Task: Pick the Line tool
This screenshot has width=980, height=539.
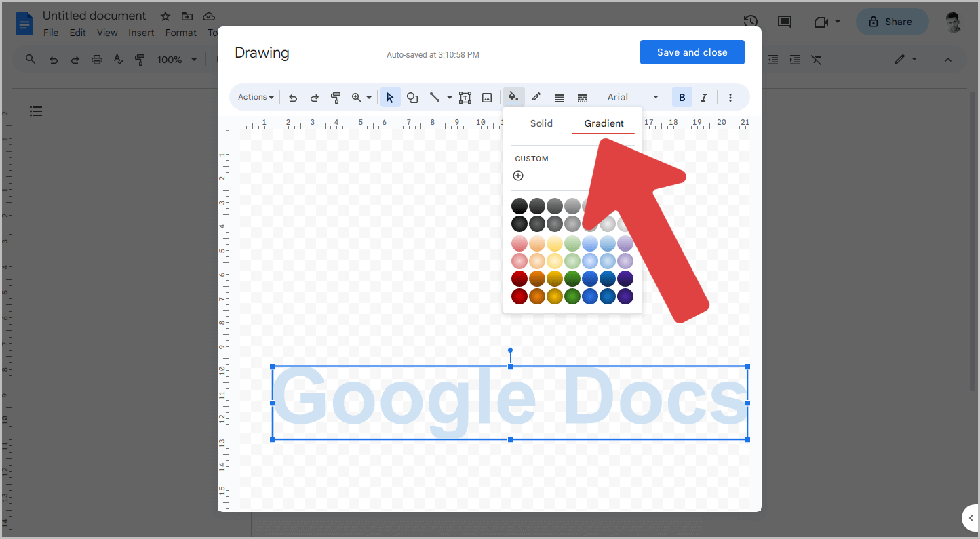Action: point(435,98)
